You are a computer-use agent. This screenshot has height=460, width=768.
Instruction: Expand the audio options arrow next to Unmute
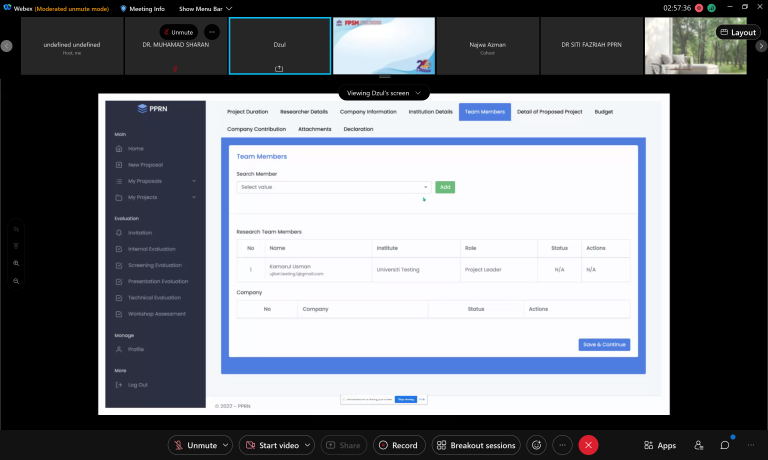[226, 445]
